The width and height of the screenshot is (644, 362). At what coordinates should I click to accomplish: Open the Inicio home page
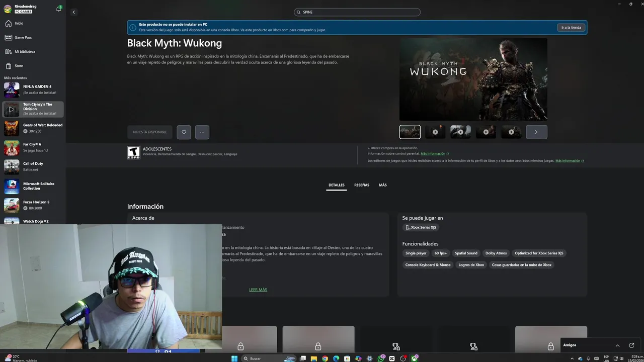[x=33, y=23]
